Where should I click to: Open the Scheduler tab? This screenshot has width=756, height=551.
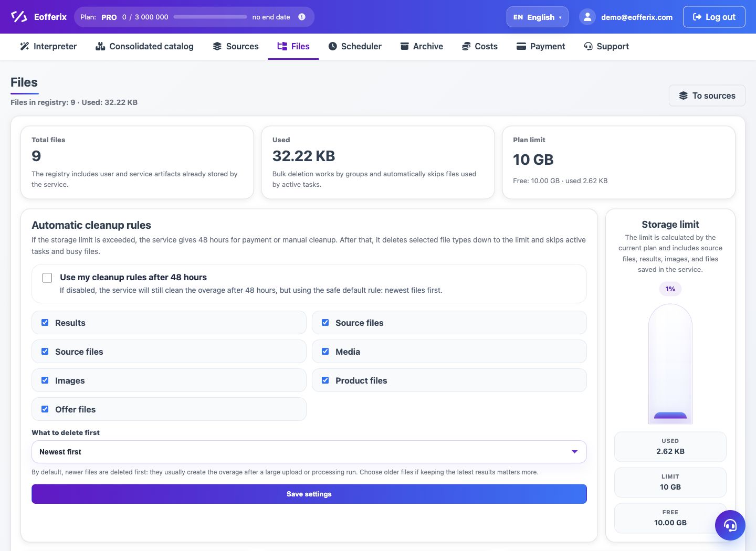pyautogui.click(x=355, y=46)
